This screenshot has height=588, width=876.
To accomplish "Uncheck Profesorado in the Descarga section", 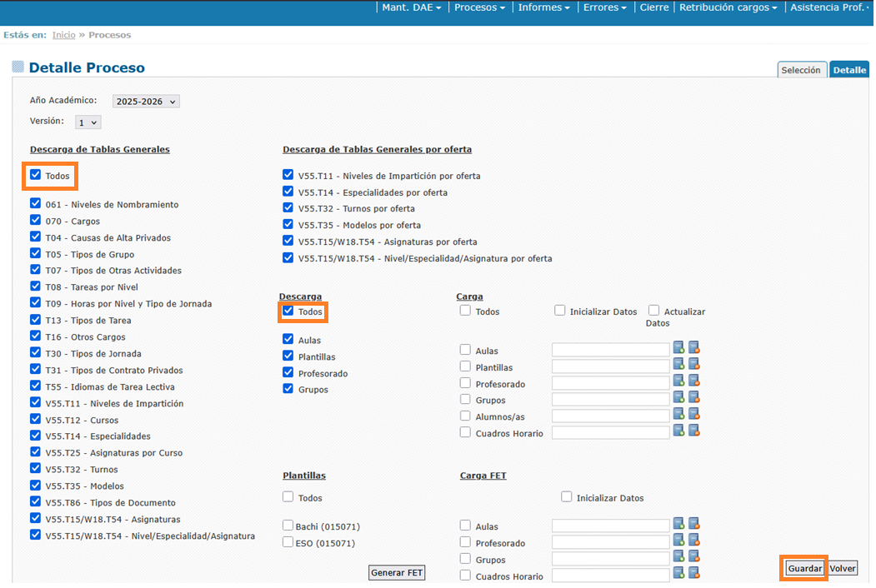I will (x=288, y=372).
